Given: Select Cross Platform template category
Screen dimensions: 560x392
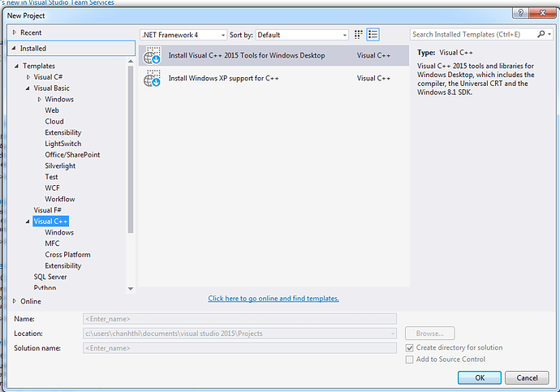Looking at the screenshot, I should (x=68, y=255).
